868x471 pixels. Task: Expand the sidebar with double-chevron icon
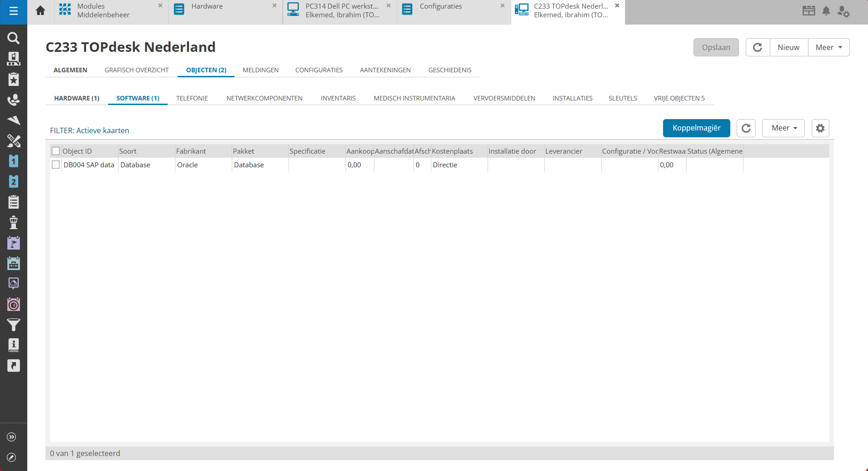pos(12,437)
